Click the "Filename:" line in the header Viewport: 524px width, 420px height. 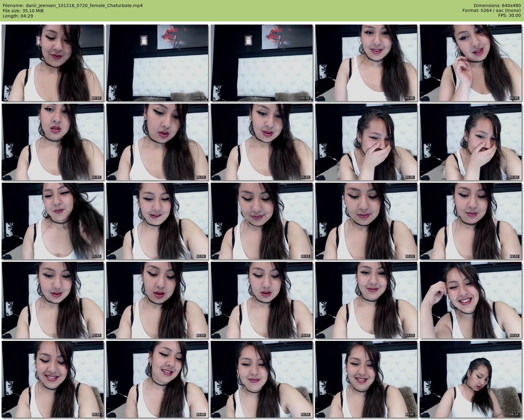click(73, 6)
